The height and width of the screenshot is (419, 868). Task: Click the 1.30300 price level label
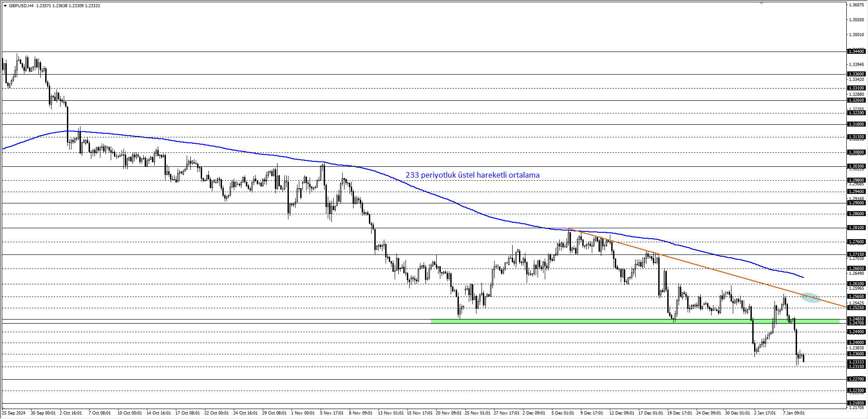pos(856,166)
